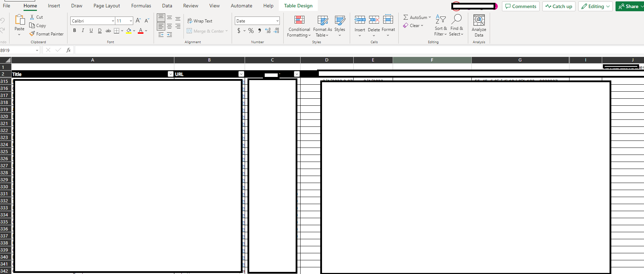Increase indent in the Alignment group
The height and width of the screenshot is (274, 644).
(169, 35)
